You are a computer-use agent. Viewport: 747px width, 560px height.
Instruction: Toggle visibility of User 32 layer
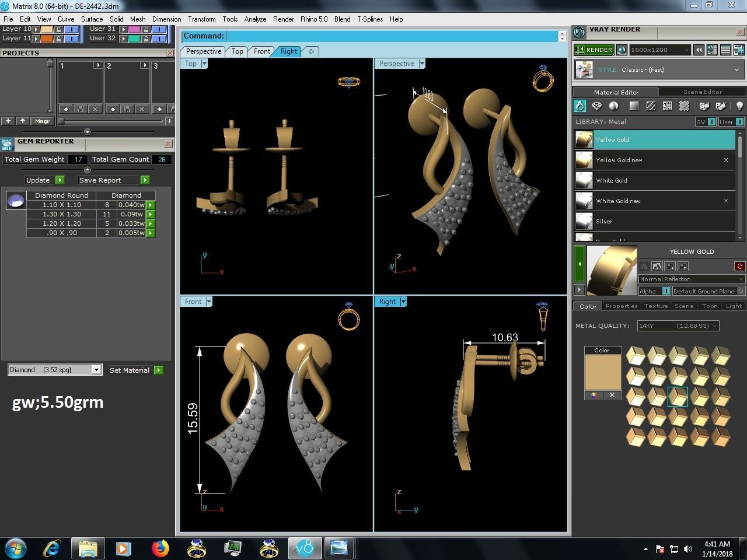[159, 38]
